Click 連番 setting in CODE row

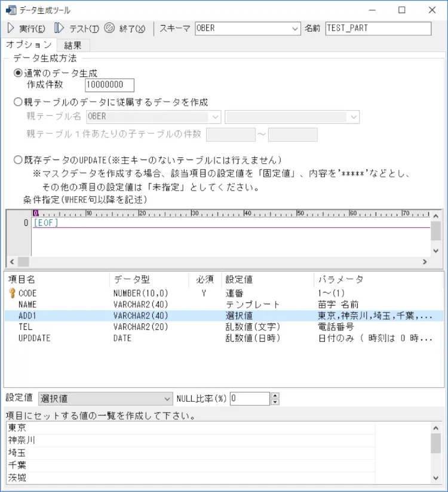(x=235, y=294)
